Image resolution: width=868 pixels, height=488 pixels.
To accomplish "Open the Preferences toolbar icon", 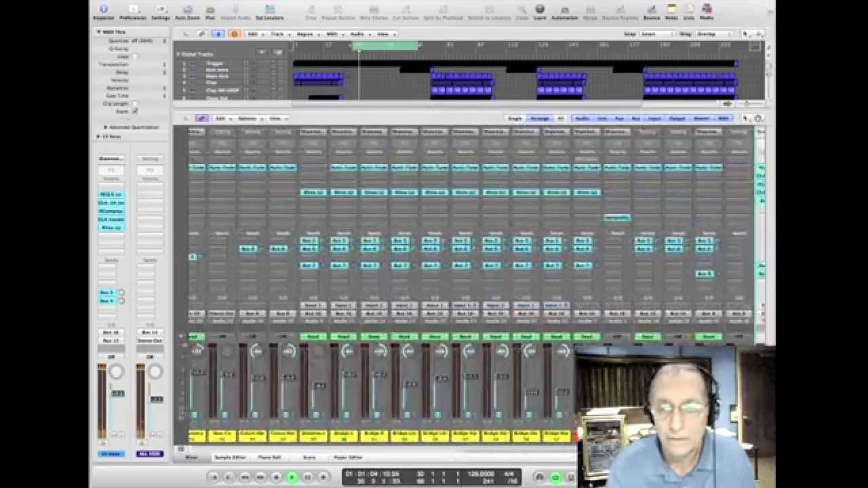I will point(132,11).
